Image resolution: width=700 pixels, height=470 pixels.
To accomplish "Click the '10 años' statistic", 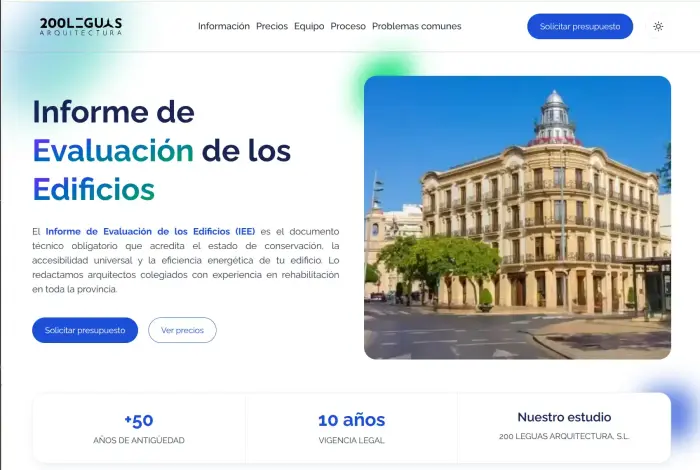I will [x=351, y=420].
